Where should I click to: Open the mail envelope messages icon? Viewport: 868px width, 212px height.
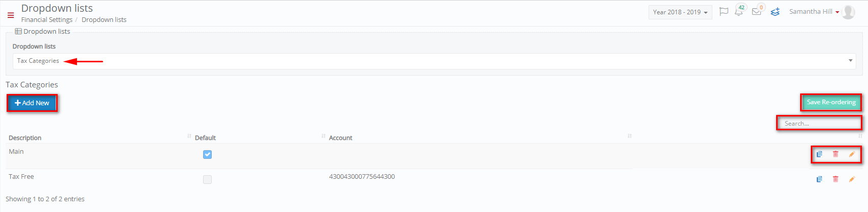click(x=757, y=11)
